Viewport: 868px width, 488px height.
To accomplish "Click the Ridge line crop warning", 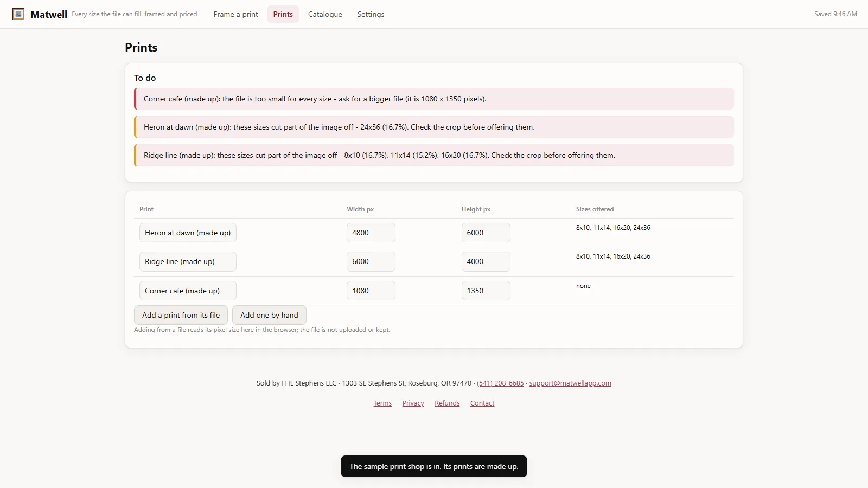I will 434,155.
